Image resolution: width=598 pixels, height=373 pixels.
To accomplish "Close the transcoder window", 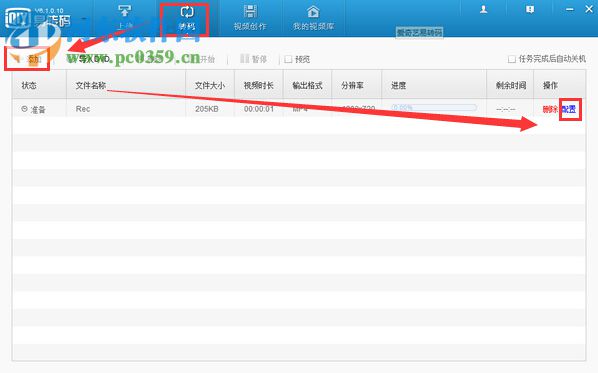I will [x=589, y=10].
